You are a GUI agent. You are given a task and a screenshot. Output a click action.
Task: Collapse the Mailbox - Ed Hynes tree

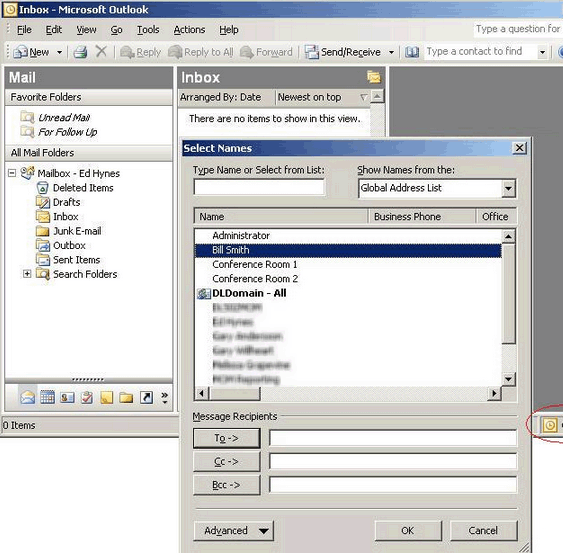pos(12,173)
